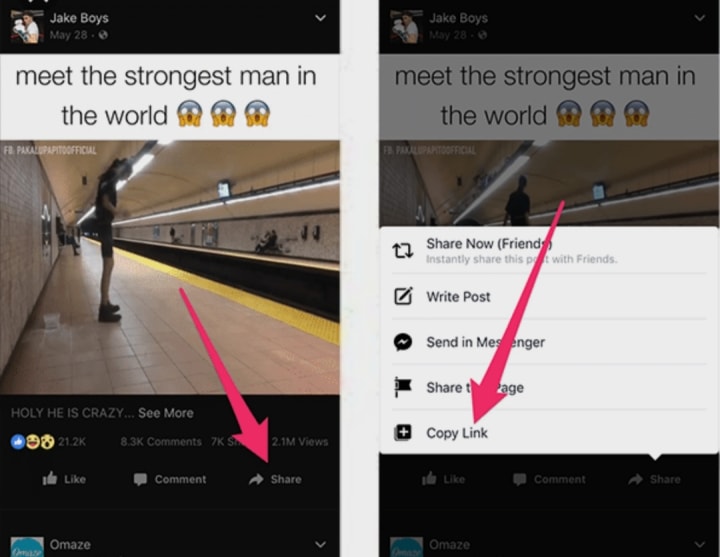Viewport: 720px width, 557px height.
Task: Expand Omaze post options chevron on left
Action: (321, 544)
